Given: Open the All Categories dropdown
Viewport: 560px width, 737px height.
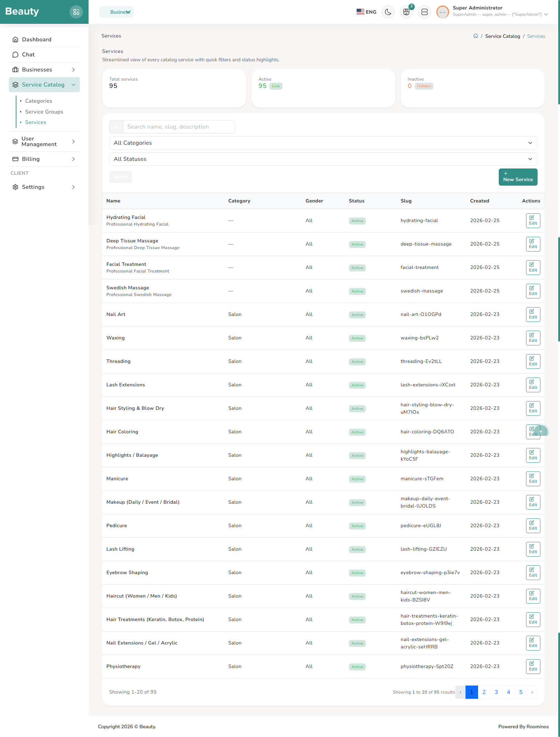Looking at the screenshot, I should tap(322, 143).
